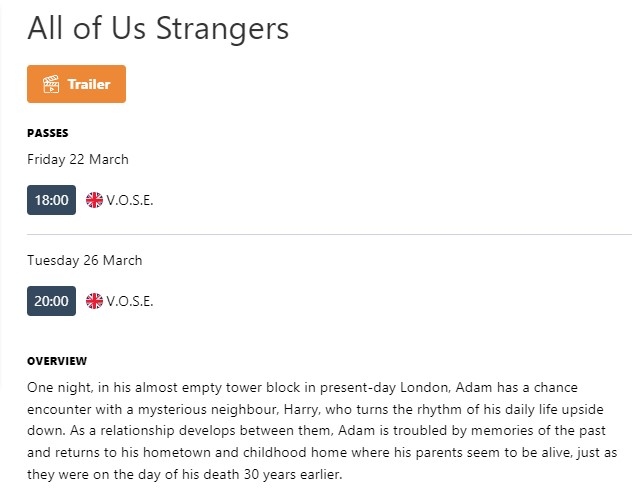
Task: Click the word Strangers in the title
Action: point(222,29)
